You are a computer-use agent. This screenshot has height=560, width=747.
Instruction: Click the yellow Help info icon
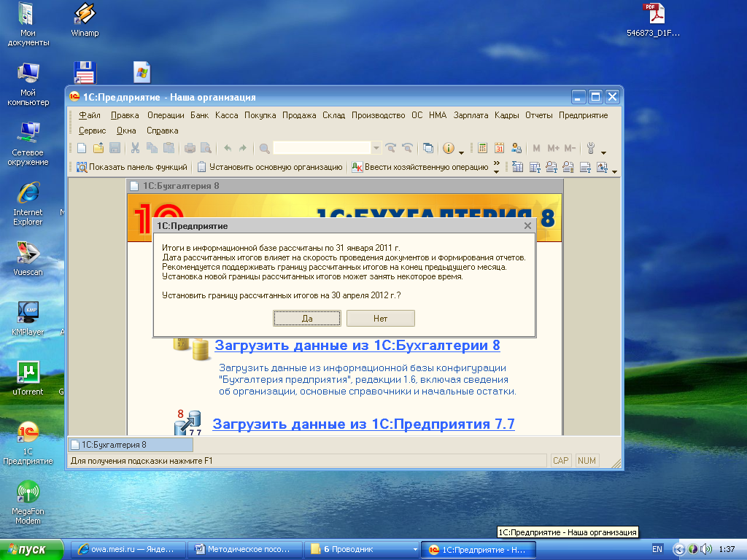pyautogui.click(x=449, y=148)
